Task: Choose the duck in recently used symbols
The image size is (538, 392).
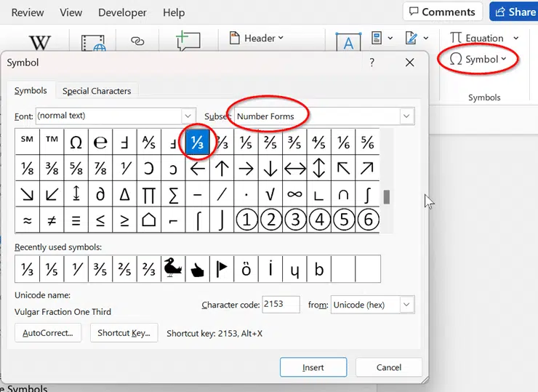Action: [173, 269]
